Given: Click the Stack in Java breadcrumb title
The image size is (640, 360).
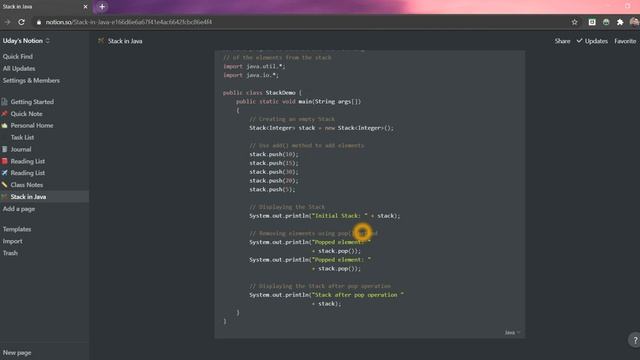Looking at the screenshot, I should pyautogui.click(x=125, y=41).
